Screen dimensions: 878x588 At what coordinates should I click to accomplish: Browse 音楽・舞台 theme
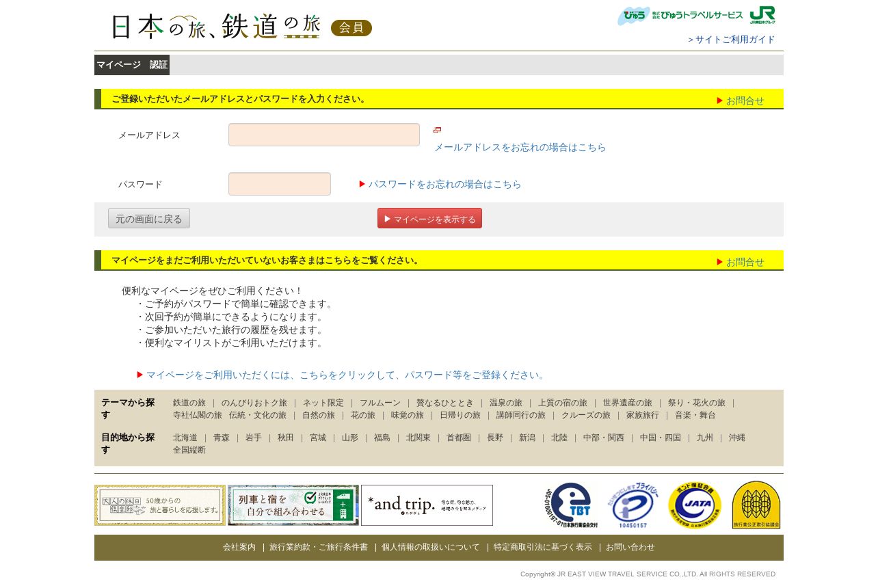tap(695, 415)
